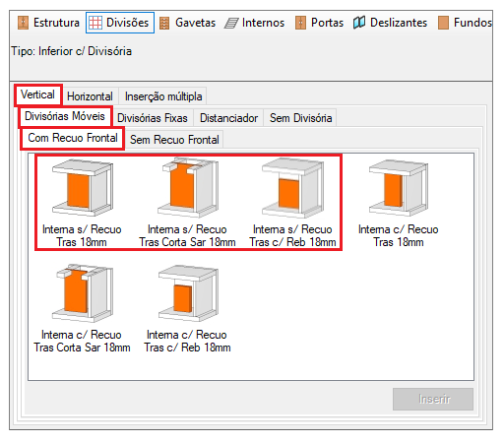
Task: Select Interna c/ Recuo Tras c/ Reb 18mm
Action: 187,308
